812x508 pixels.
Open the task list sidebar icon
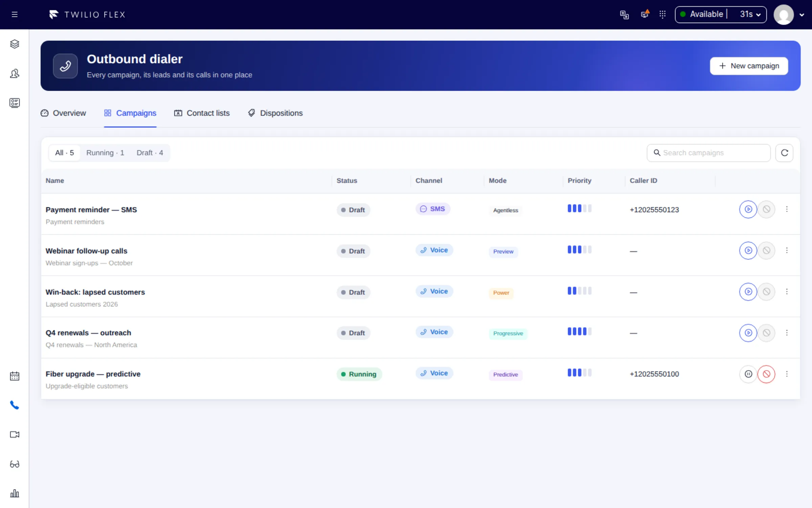click(15, 103)
